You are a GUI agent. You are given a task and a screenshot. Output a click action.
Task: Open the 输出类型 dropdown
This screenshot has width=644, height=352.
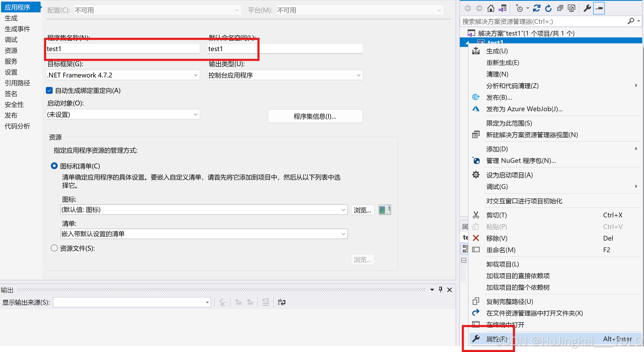tap(285, 75)
